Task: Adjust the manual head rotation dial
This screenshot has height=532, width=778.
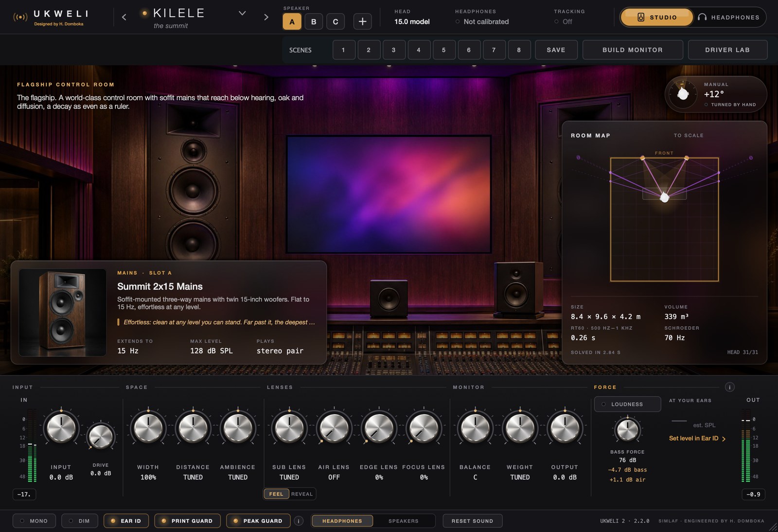Action: click(683, 93)
